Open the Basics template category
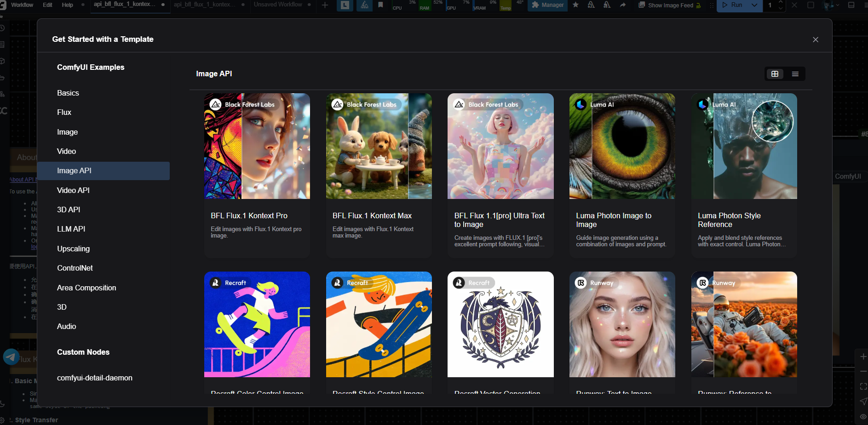The height and width of the screenshot is (425, 868). (103, 93)
